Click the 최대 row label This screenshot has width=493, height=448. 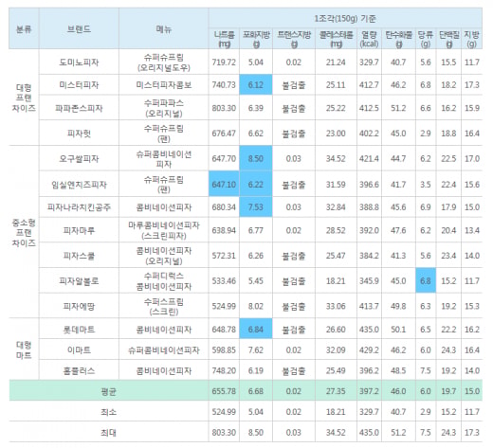point(108,432)
